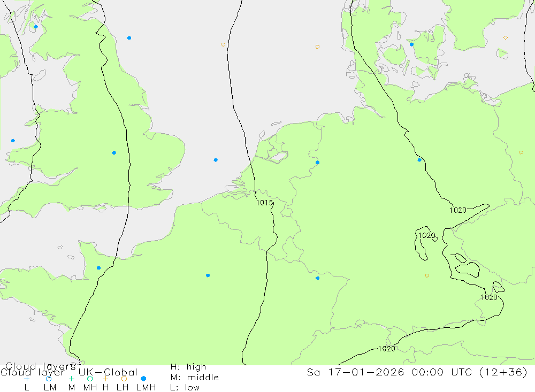Select the blue marker over eastern Germany
The image size is (535, 392).
[x=419, y=160]
